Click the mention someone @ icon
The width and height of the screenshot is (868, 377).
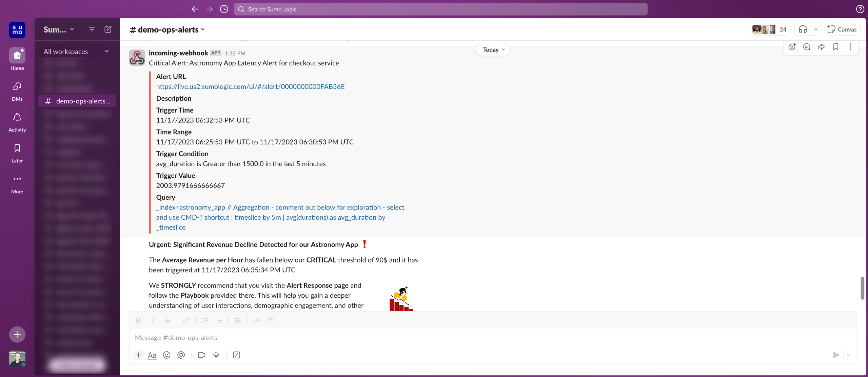point(181,355)
